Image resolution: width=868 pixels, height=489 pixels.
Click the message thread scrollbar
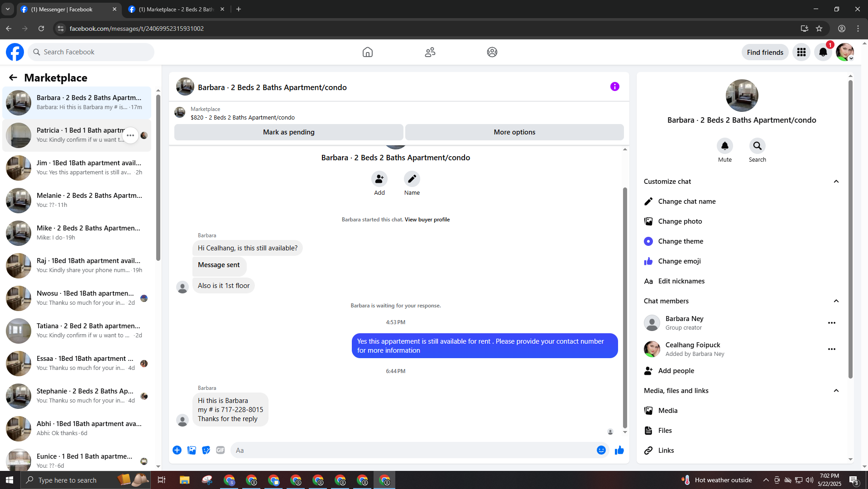tap(625, 308)
